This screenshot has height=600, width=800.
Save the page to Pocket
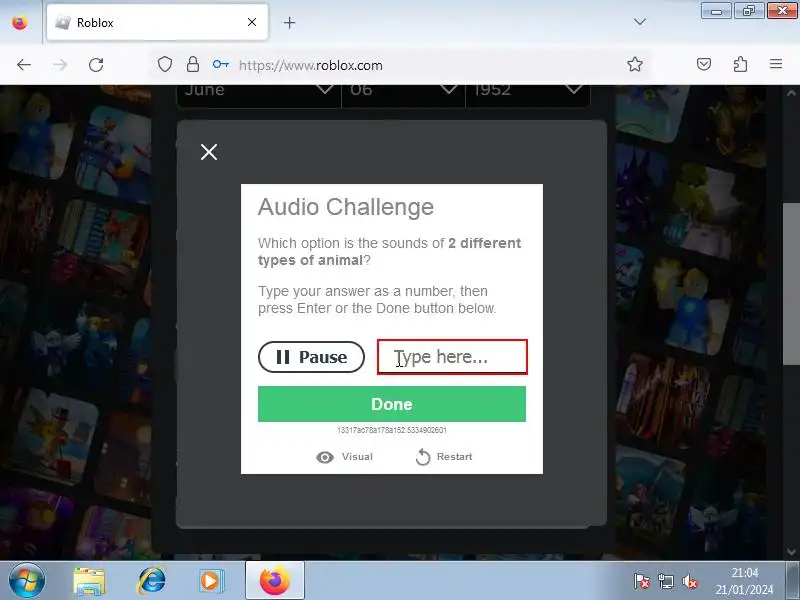(704, 64)
